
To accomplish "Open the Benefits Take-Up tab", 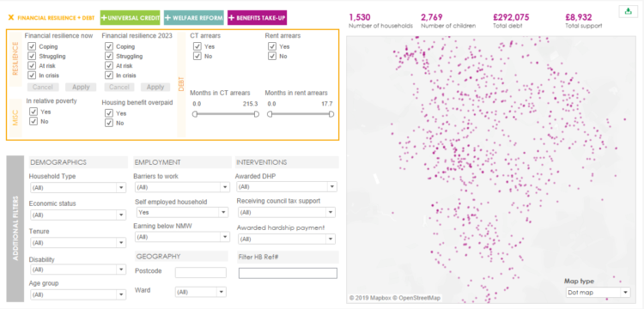I will 257,18.
